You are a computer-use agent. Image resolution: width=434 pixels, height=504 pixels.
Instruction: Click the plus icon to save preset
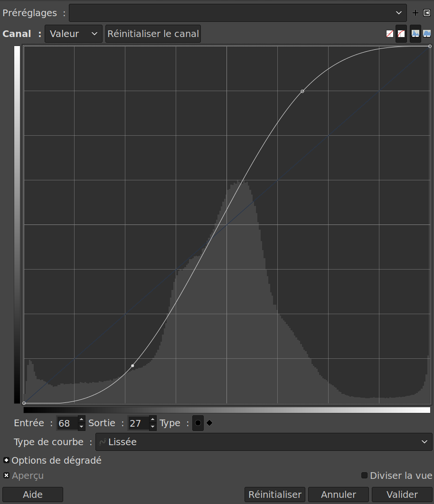(x=415, y=13)
